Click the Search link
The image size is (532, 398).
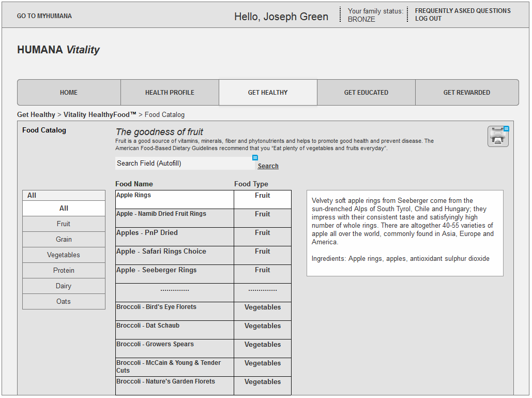tap(268, 166)
